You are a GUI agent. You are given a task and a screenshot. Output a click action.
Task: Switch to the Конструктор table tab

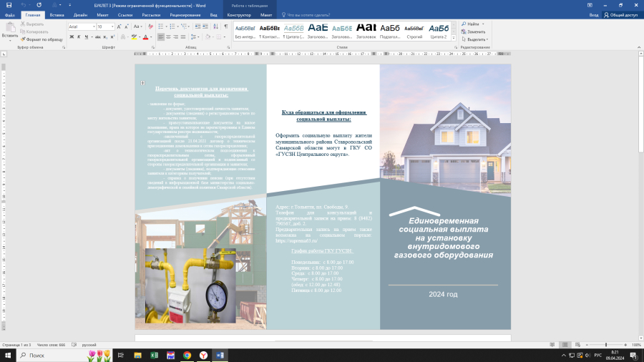click(239, 15)
